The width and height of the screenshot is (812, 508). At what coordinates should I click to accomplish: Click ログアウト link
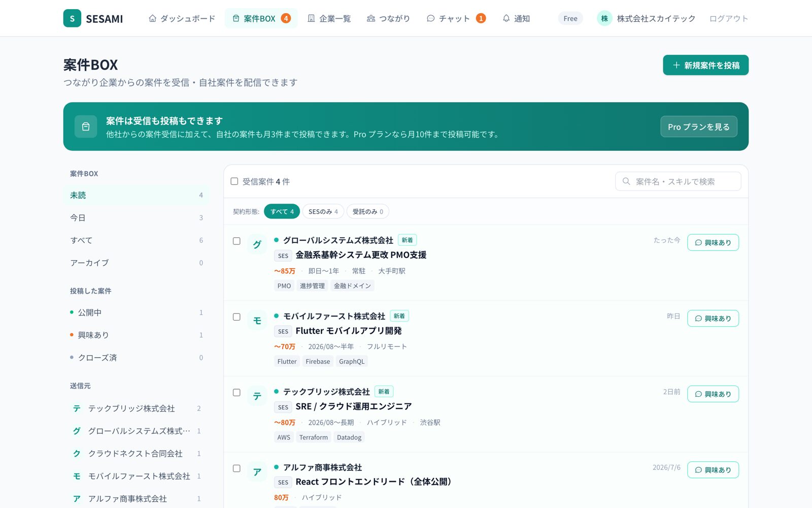728,18
